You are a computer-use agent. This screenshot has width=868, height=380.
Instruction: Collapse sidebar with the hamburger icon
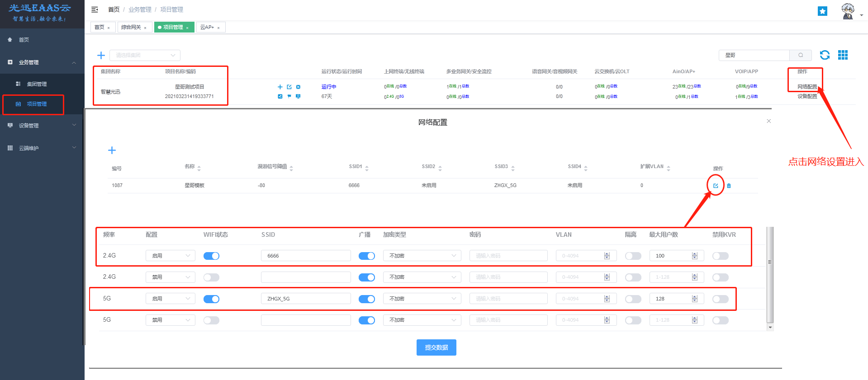(95, 9)
